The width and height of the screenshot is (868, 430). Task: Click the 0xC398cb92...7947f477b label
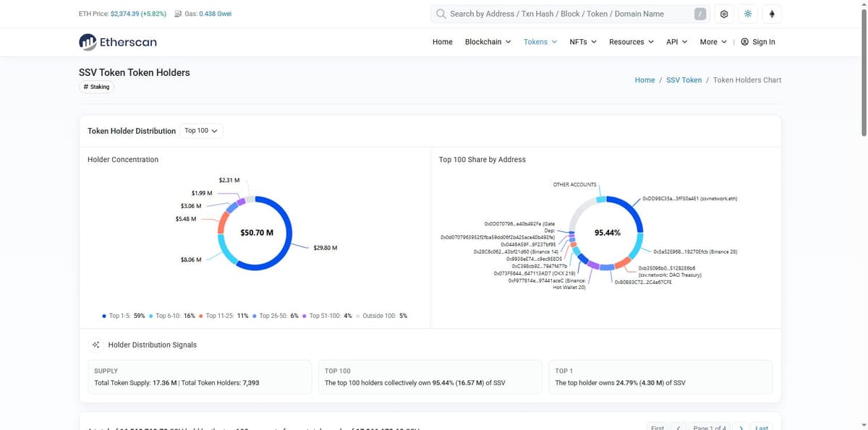point(539,266)
